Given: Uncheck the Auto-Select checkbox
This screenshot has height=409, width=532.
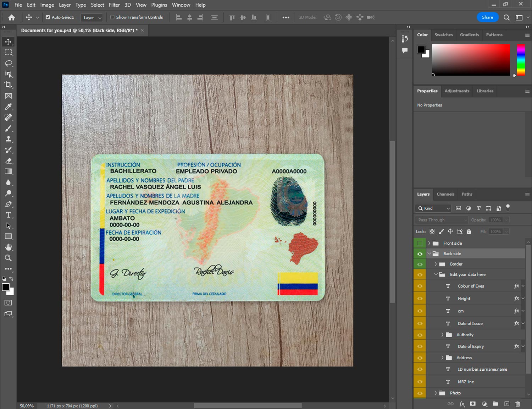Looking at the screenshot, I should [48, 17].
